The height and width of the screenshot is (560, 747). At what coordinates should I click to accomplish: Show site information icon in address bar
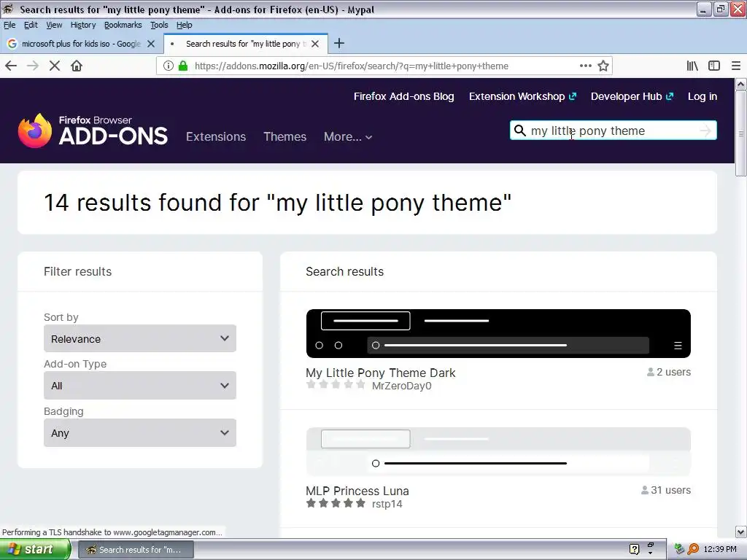[169, 66]
